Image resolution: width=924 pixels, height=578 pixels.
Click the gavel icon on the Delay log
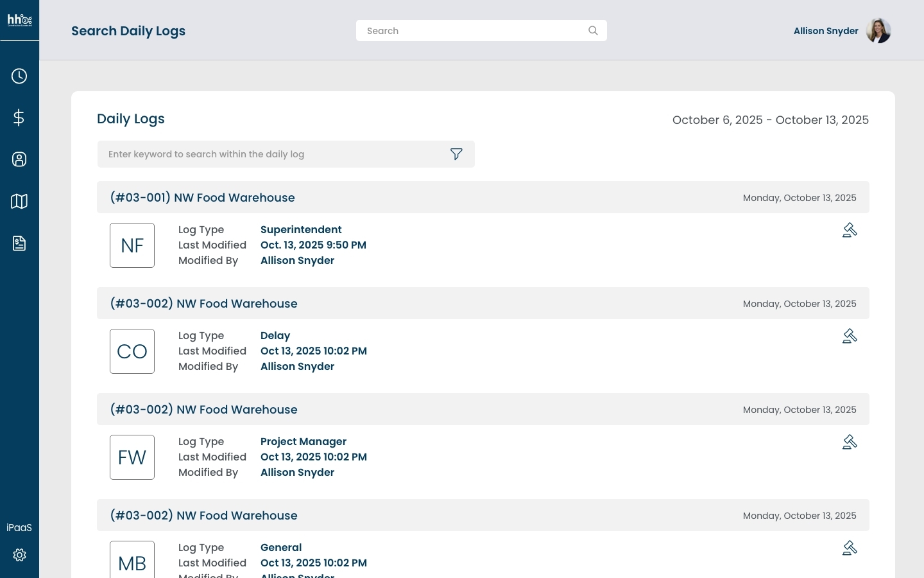click(x=850, y=336)
